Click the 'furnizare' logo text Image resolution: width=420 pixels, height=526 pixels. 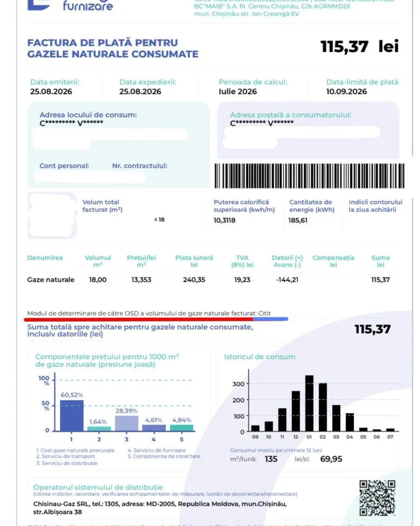(87, 6)
